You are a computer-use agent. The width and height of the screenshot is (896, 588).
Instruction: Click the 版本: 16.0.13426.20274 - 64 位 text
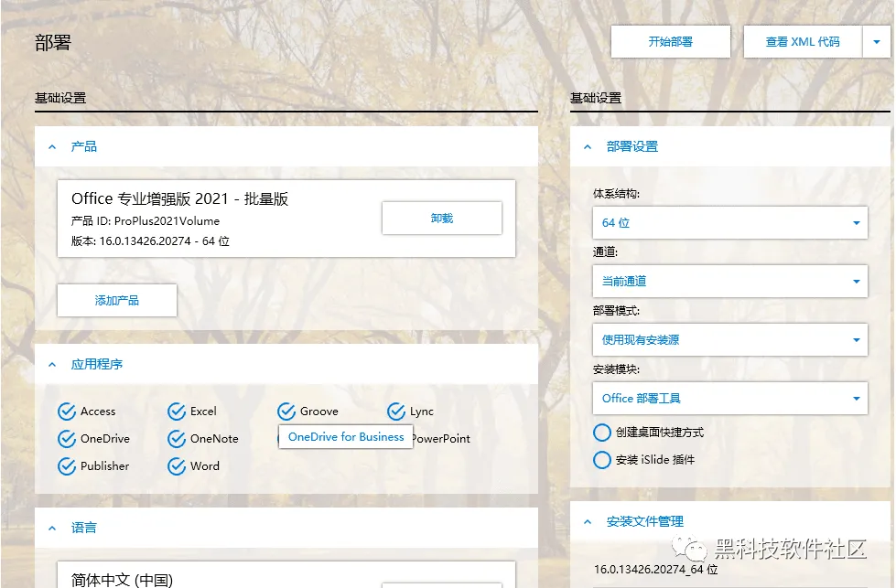click(150, 241)
